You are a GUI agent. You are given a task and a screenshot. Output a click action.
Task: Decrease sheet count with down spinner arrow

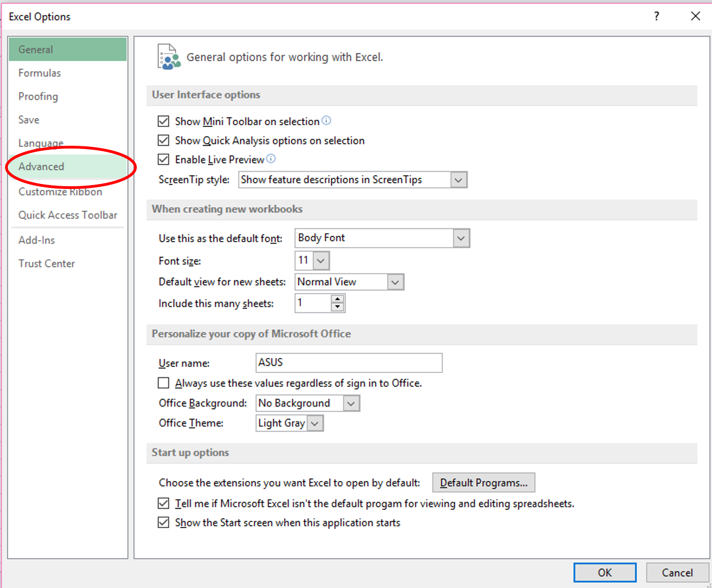click(337, 307)
